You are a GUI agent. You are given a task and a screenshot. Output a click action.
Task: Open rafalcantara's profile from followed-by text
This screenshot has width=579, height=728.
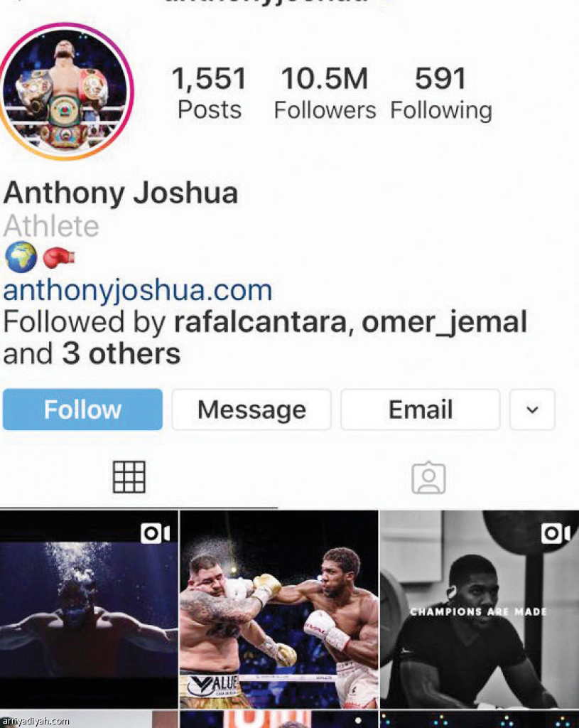tap(260, 322)
